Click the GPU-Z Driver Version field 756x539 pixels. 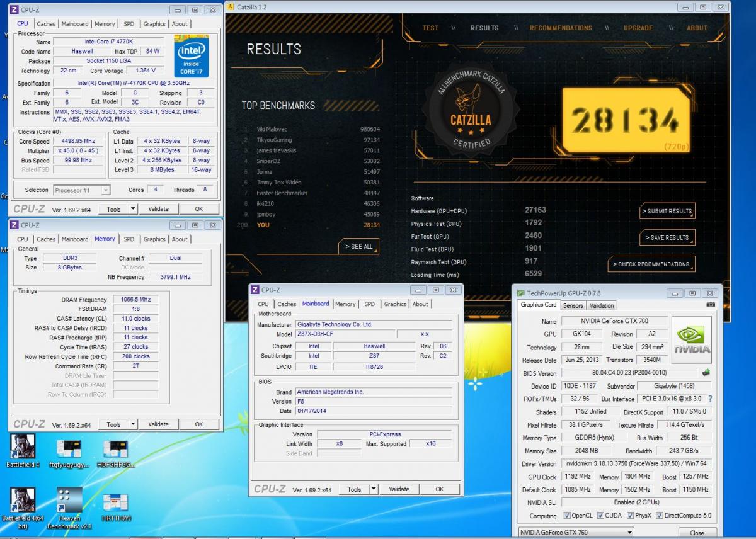(636, 464)
